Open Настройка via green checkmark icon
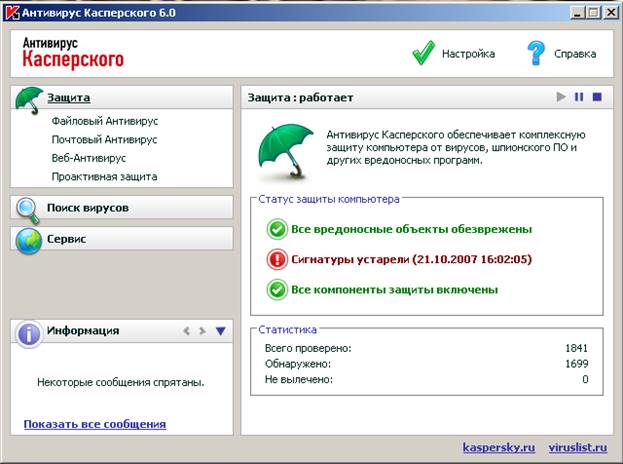 424,52
